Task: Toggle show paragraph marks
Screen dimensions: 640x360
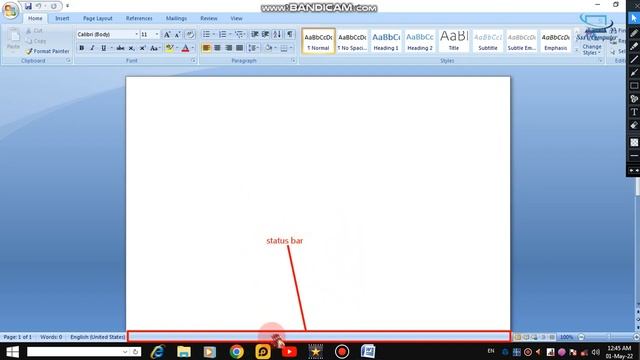Action: click(x=290, y=34)
